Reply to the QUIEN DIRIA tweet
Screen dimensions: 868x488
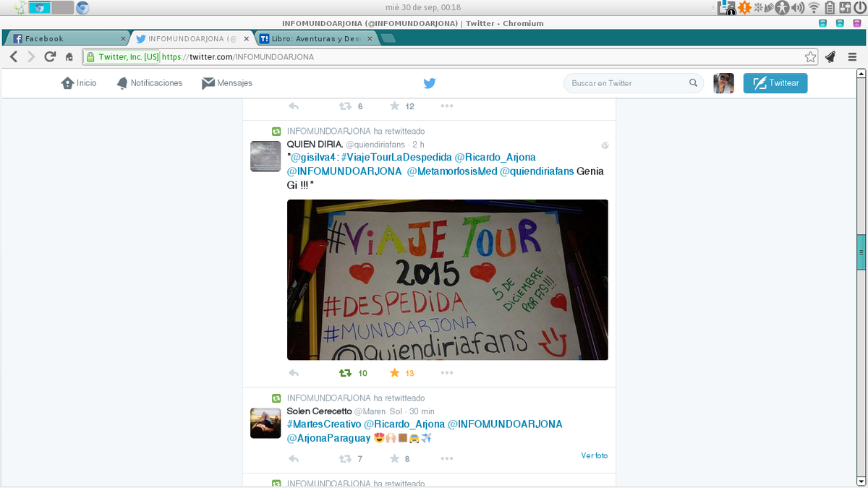tap(294, 373)
